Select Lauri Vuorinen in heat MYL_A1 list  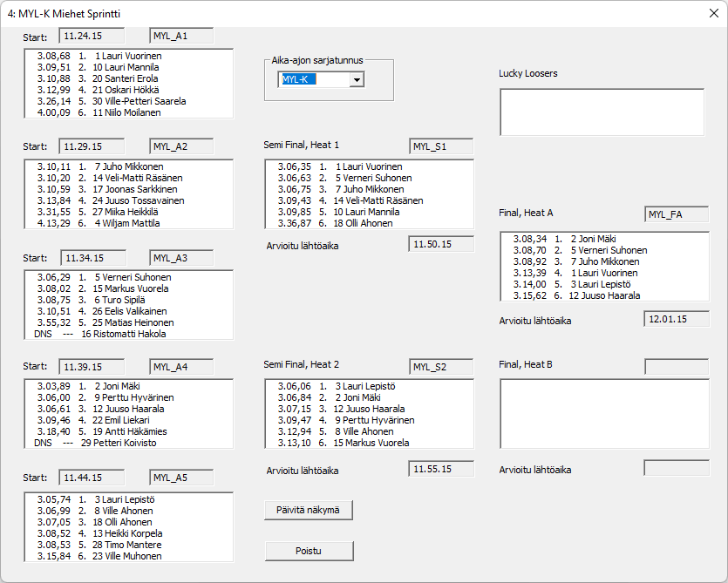click(129, 56)
